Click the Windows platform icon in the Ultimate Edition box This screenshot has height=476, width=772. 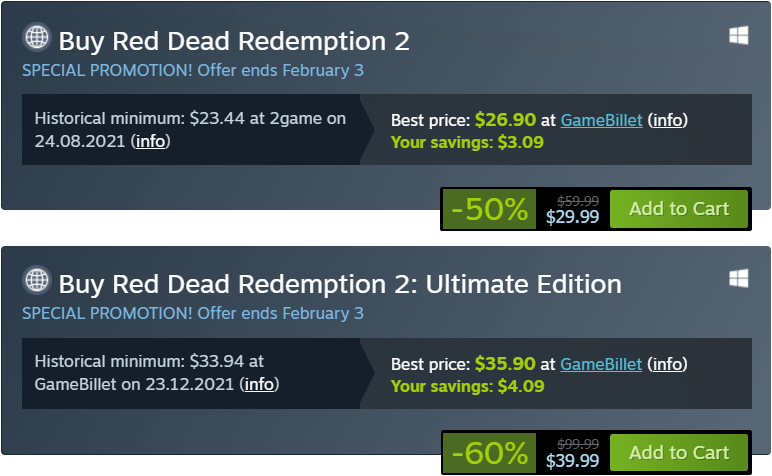[739, 278]
